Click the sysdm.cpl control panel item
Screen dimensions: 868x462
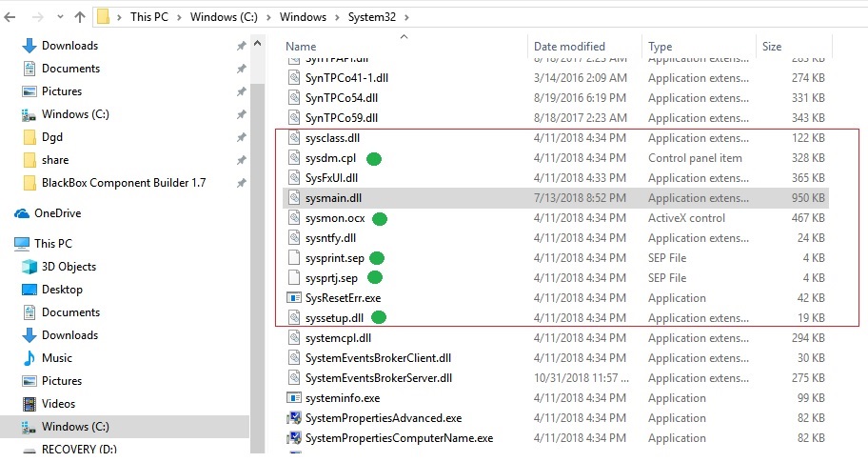tap(330, 158)
